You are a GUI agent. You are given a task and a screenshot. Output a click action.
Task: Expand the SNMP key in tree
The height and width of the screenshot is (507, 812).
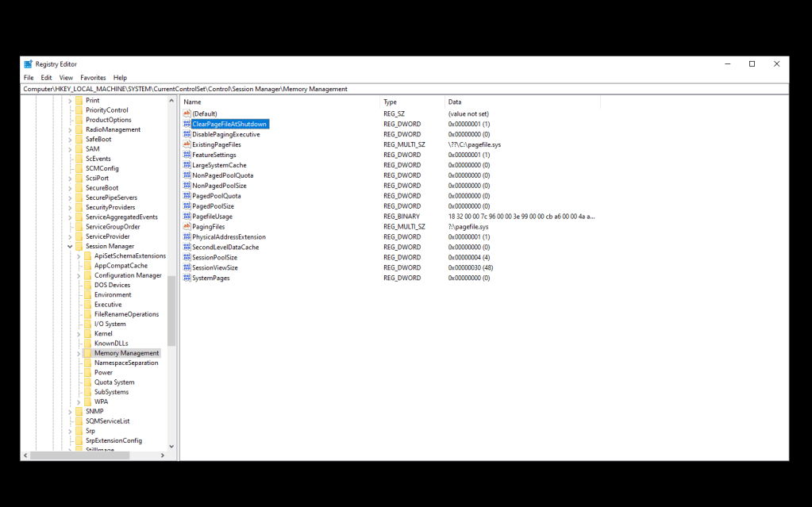pos(70,412)
